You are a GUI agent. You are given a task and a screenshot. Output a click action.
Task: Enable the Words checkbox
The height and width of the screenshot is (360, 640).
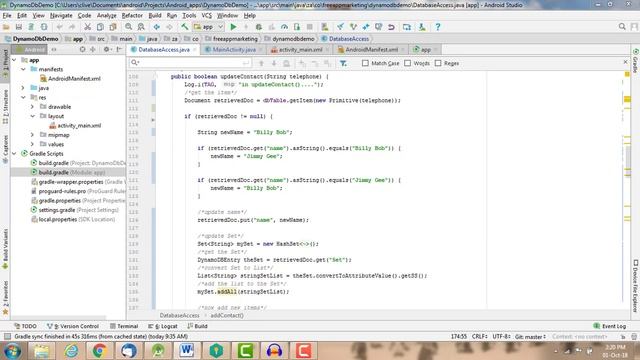click(x=407, y=63)
